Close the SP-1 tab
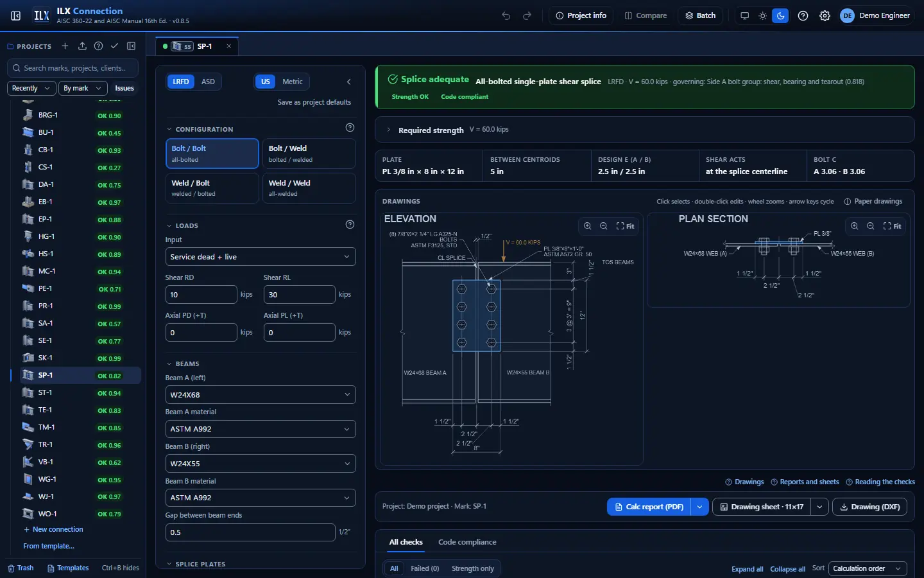This screenshot has width=924, height=578. click(228, 46)
